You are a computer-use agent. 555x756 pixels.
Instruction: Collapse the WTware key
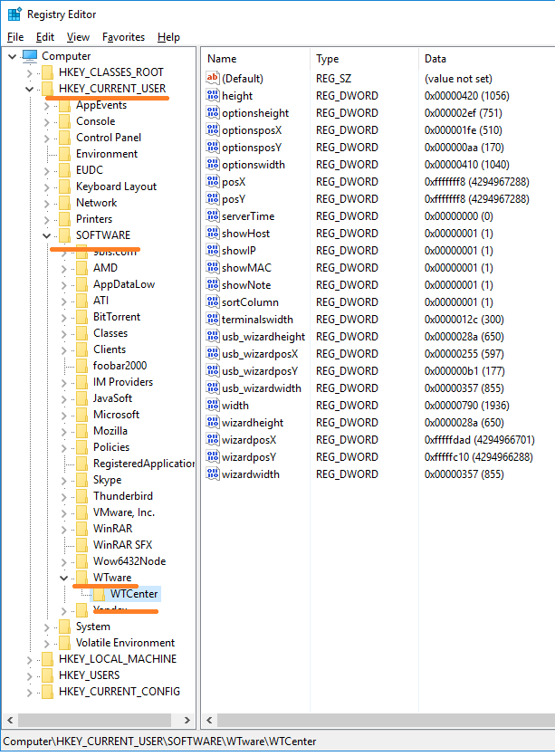pos(64,578)
